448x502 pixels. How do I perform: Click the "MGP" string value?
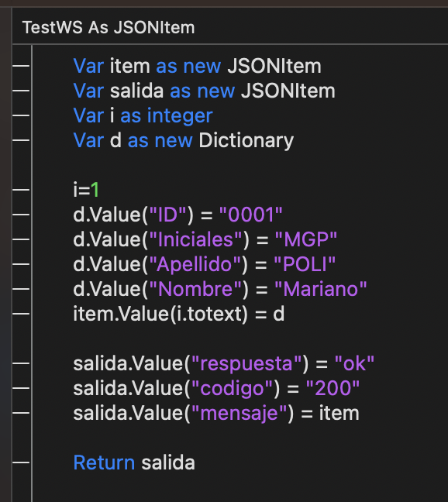pos(306,239)
